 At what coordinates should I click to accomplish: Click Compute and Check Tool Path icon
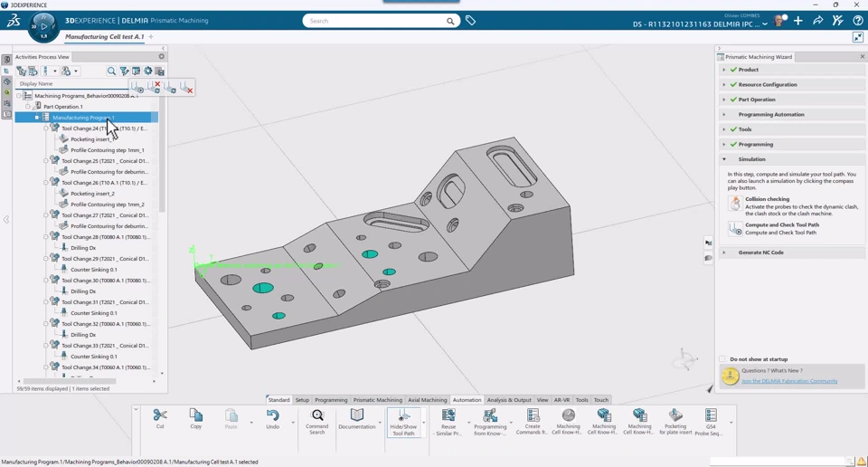(735, 229)
